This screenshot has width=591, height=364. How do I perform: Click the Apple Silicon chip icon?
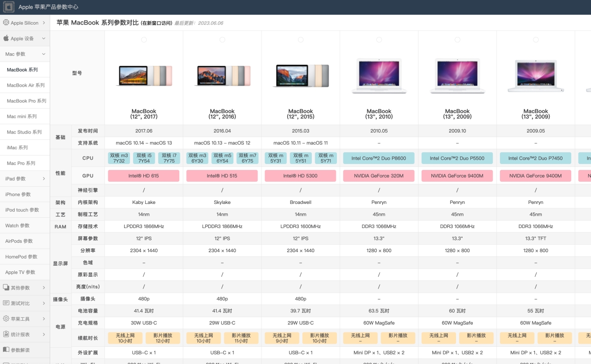point(6,23)
